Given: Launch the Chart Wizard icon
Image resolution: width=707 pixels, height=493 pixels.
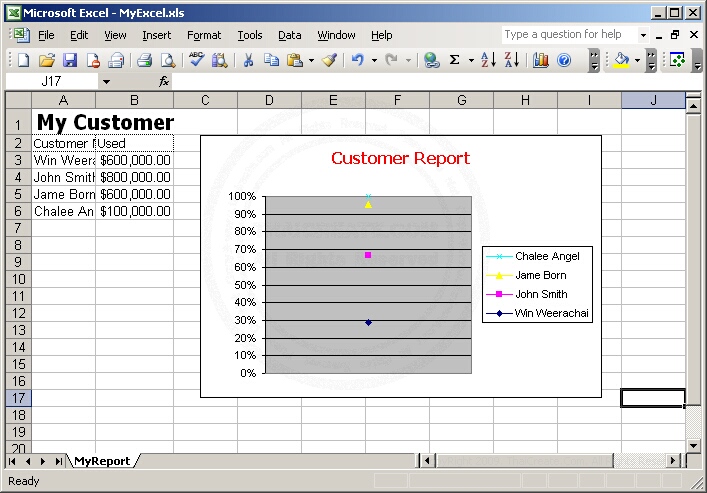Looking at the screenshot, I should tap(541, 60).
